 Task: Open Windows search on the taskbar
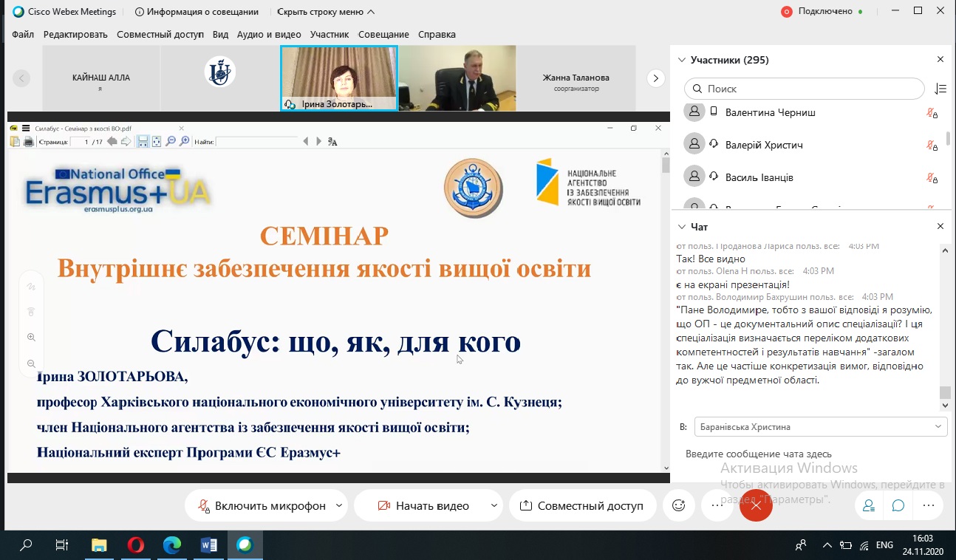point(27,546)
